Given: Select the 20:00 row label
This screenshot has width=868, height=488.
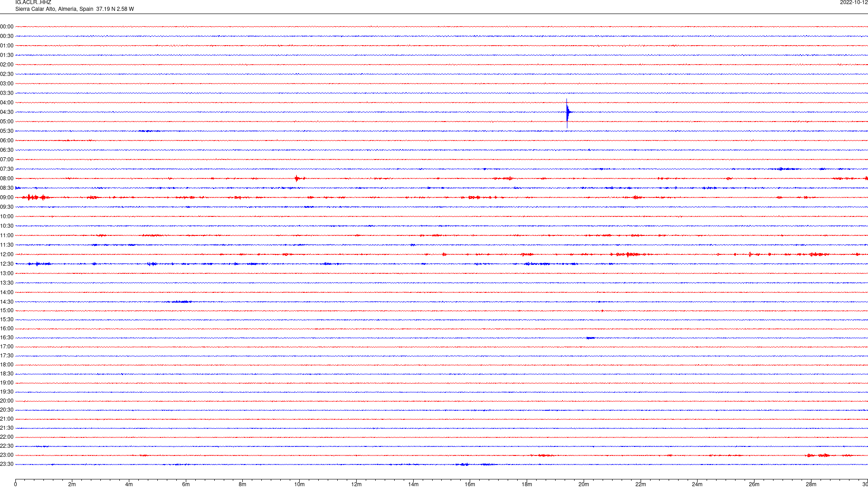Looking at the screenshot, I should click(x=7, y=401).
